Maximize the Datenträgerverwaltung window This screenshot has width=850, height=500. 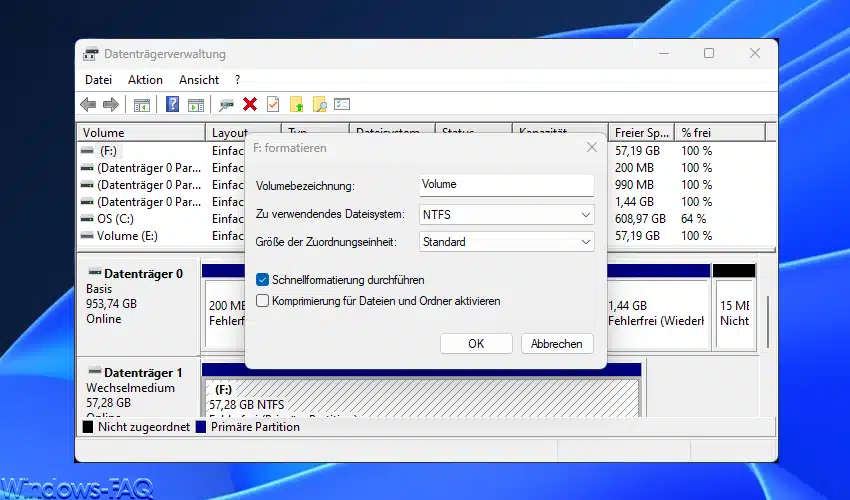709,53
